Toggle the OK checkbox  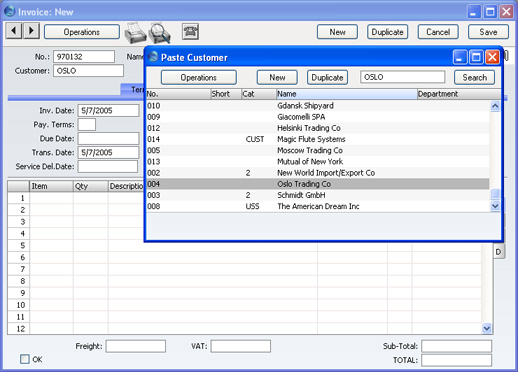point(25,359)
